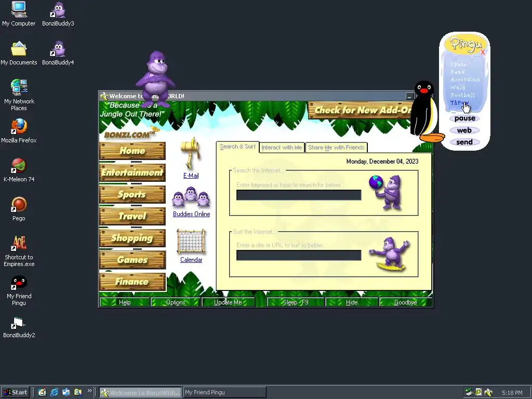The height and width of the screenshot is (399, 532).
Task: Click Pingu's pause button
Action: 464,118
